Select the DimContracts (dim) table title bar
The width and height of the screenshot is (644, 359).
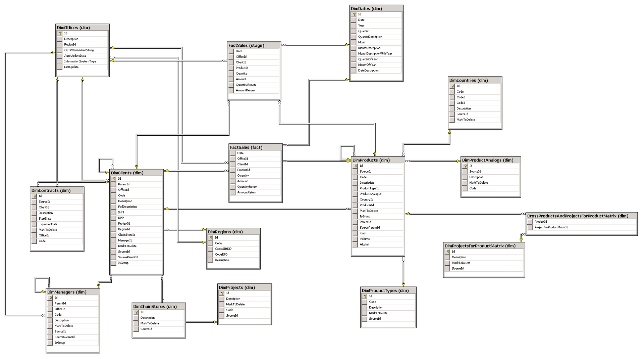(57, 190)
